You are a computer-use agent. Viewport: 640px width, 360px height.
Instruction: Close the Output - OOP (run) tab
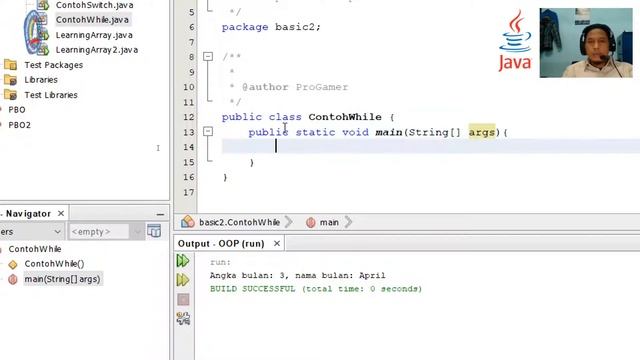[277, 244]
